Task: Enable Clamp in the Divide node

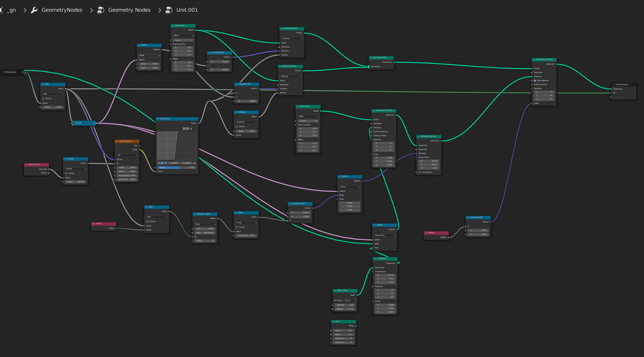Action: 66,173
